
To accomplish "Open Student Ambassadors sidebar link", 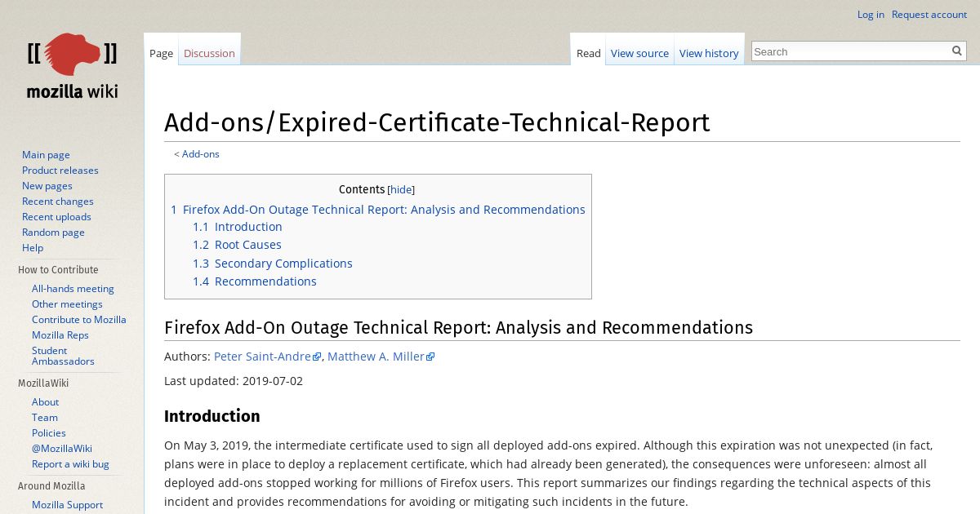I will coord(63,356).
